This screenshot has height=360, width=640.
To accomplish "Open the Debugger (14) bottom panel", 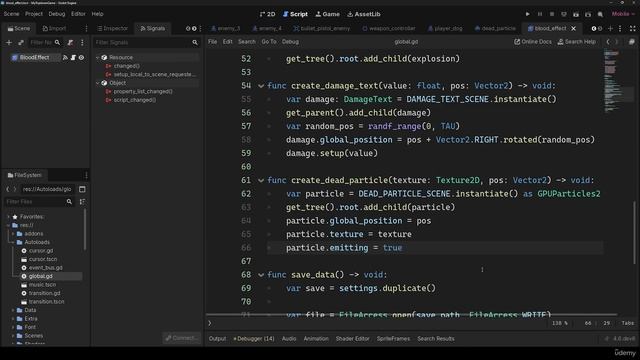I will click(x=253, y=339).
